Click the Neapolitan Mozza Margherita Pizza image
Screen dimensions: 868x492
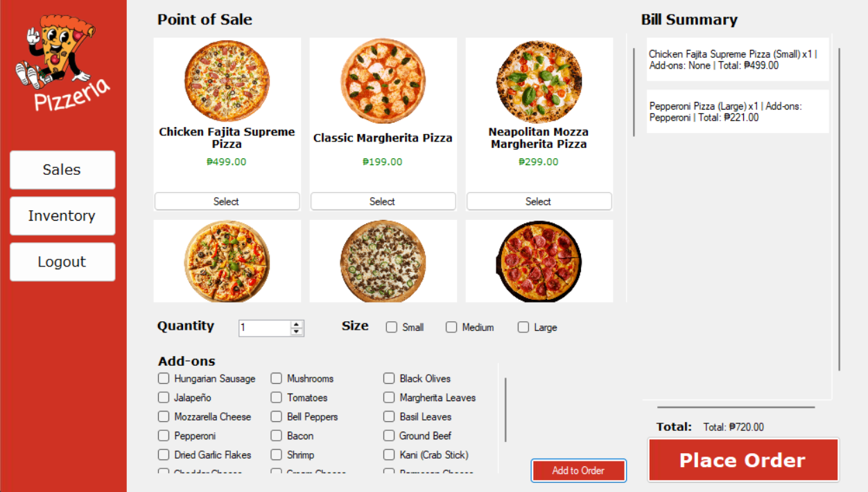[x=539, y=81]
